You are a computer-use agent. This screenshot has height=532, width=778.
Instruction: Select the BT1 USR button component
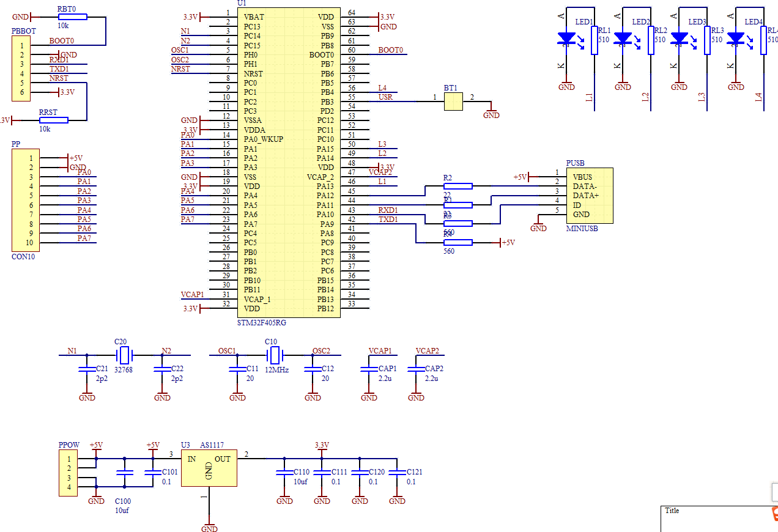click(x=453, y=102)
